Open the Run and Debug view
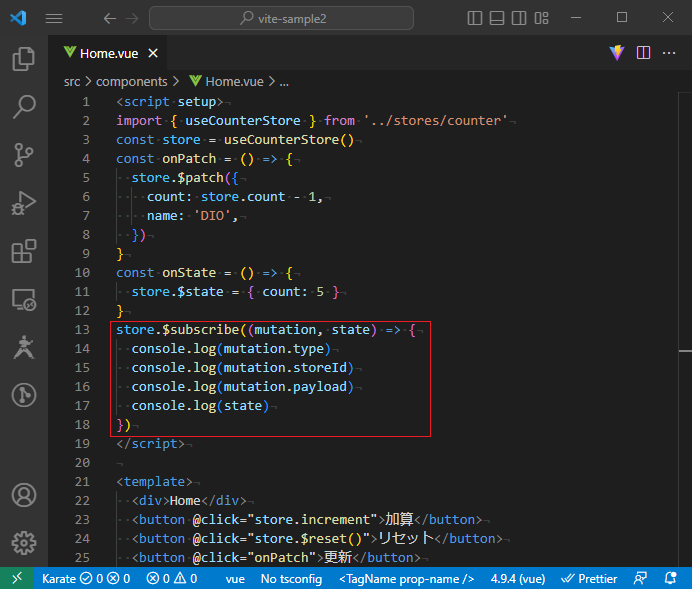Screen dimensions: 692x589 [x=24, y=203]
